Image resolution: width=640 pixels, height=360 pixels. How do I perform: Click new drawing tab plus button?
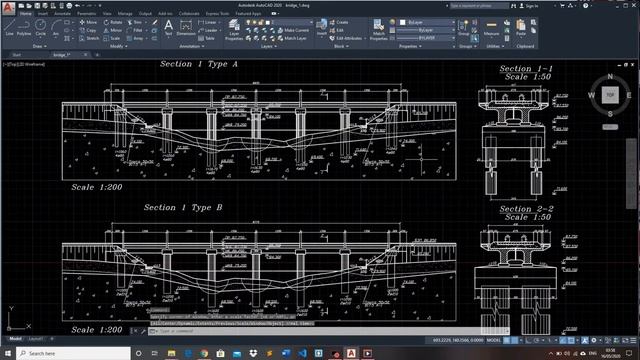97,55
